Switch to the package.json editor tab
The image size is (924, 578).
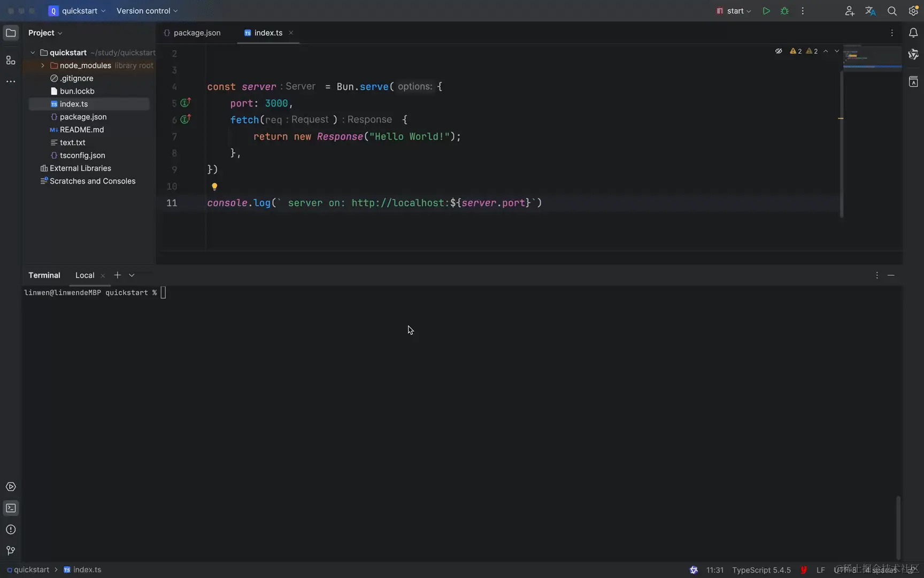(192, 33)
